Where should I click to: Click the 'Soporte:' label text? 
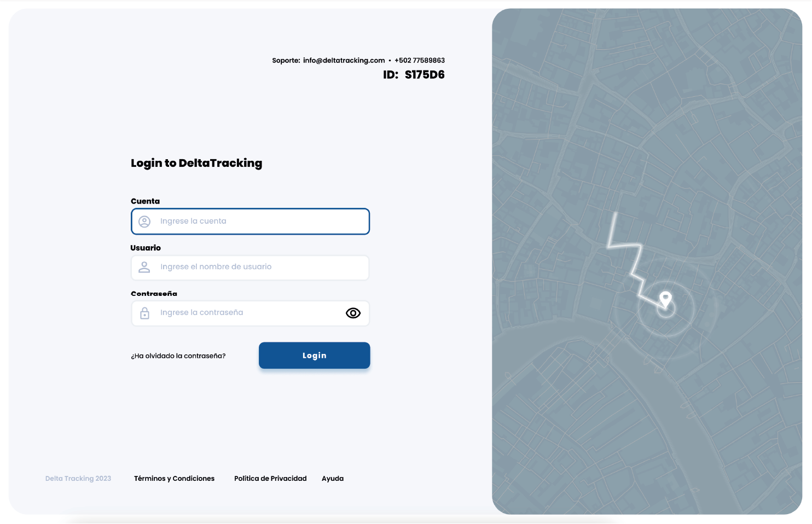(x=286, y=61)
